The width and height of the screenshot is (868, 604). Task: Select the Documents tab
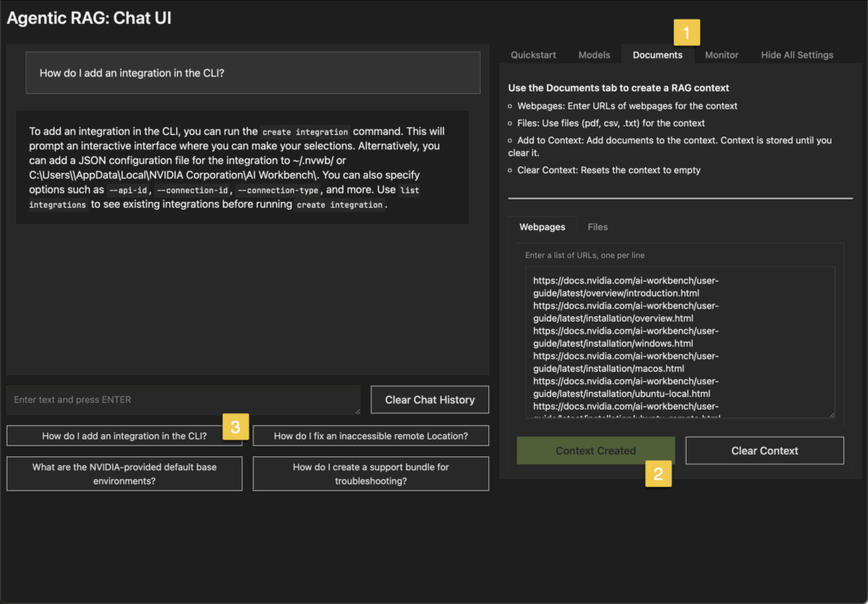tap(657, 55)
